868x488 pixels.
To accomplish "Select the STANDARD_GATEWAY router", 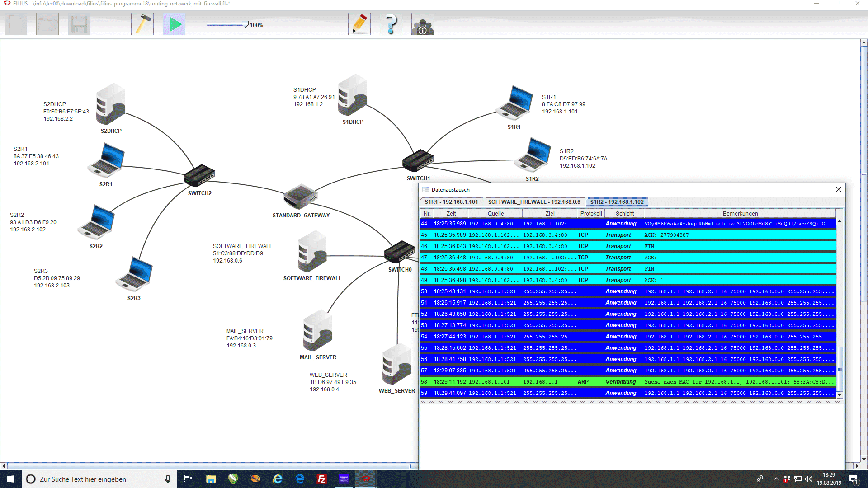I will (x=301, y=197).
